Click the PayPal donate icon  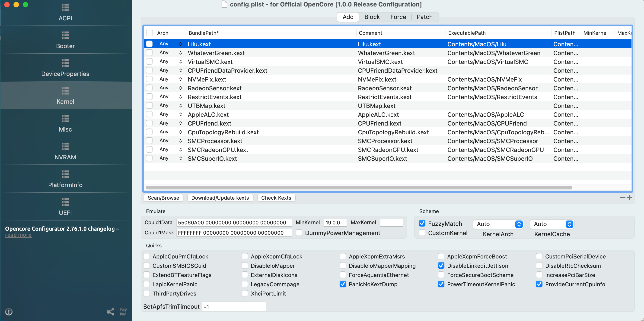tap(123, 312)
